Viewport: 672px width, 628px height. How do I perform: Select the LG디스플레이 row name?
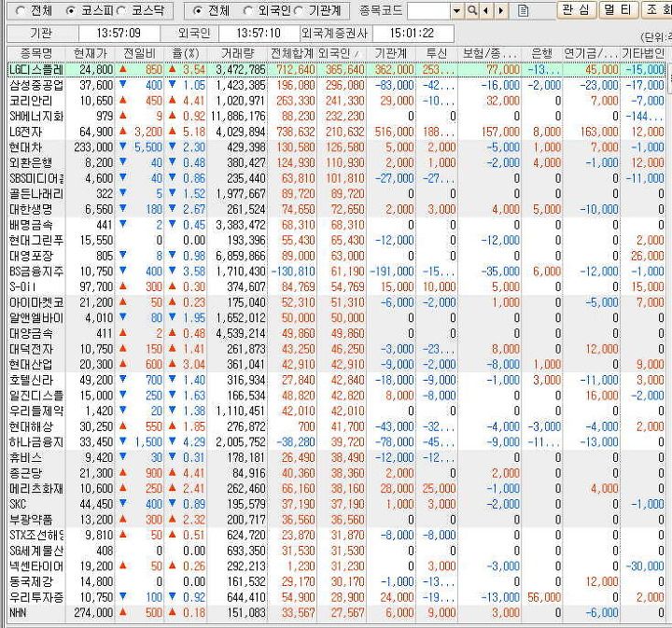click(36, 69)
